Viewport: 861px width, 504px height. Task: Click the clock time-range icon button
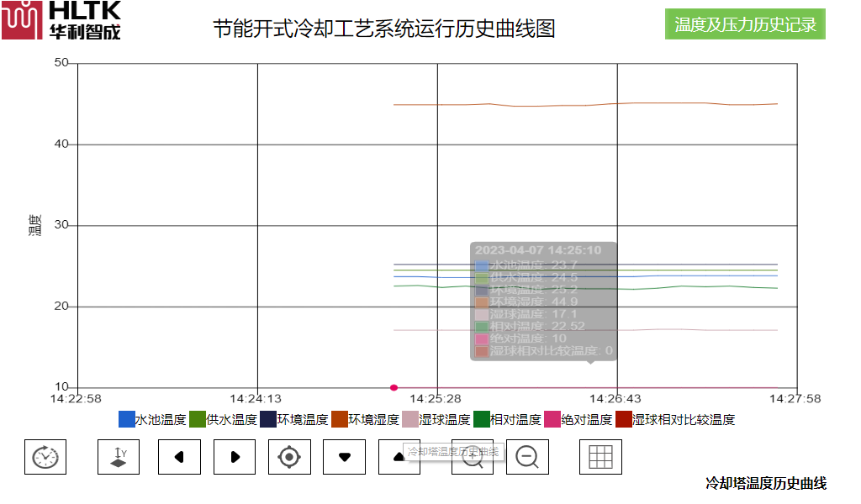(45, 457)
